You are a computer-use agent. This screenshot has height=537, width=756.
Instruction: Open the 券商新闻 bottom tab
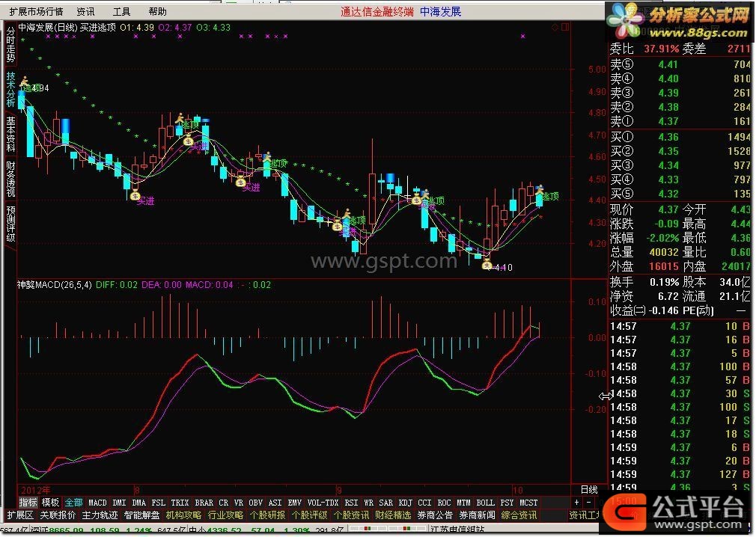(x=478, y=515)
